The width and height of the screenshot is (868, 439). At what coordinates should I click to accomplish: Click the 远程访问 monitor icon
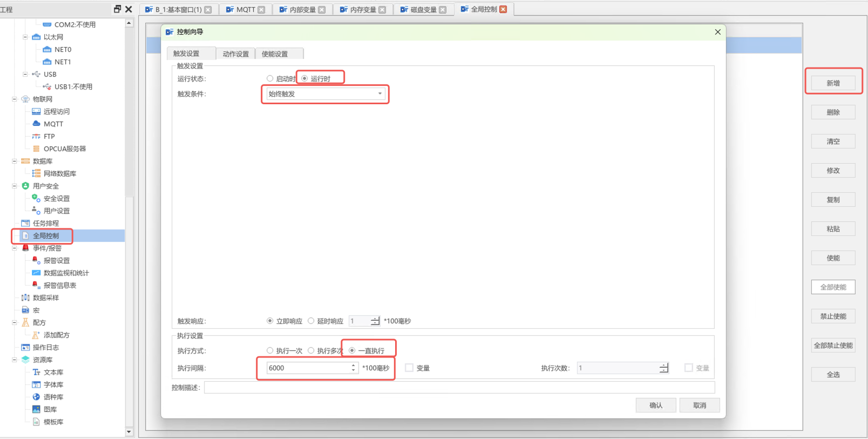coord(36,112)
